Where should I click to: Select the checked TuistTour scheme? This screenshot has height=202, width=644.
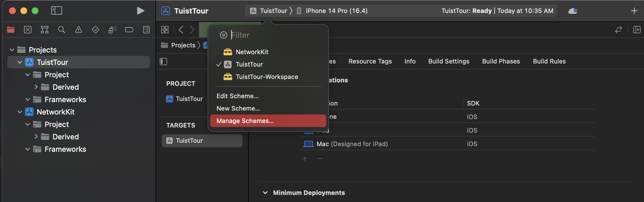pos(268,64)
